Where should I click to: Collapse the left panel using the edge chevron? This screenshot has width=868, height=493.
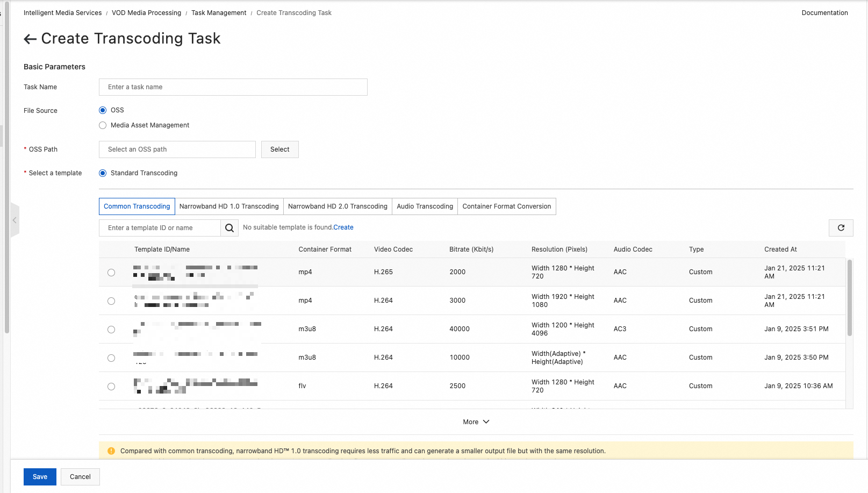tap(15, 220)
